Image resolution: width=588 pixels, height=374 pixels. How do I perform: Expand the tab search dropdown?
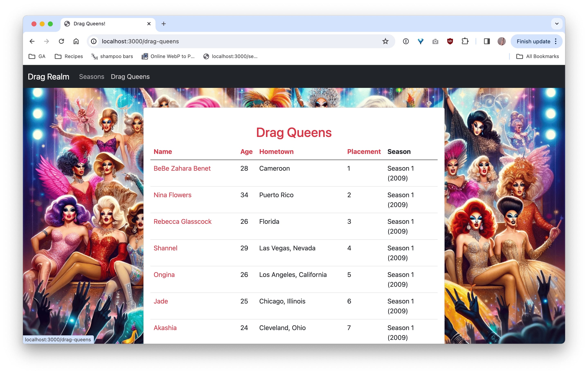point(557,24)
